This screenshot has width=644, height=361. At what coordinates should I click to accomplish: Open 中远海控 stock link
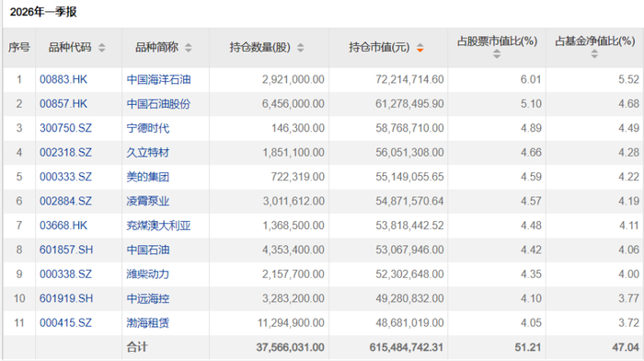tap(148, 298)
